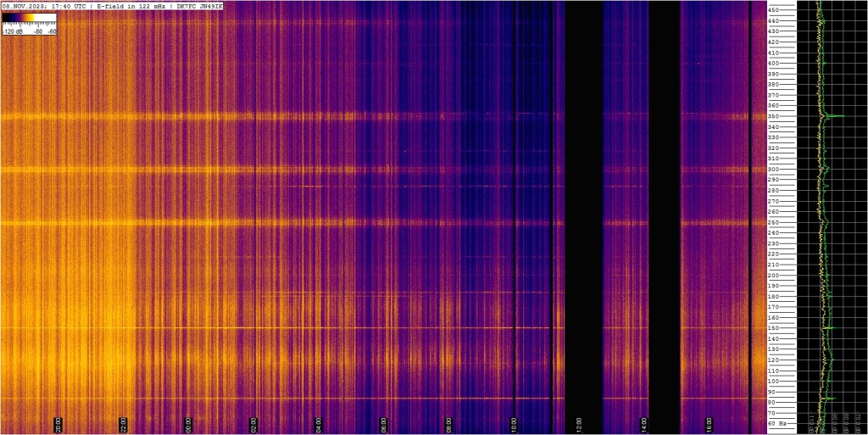Select the 22:00 time axis marker

click(124, 425)
